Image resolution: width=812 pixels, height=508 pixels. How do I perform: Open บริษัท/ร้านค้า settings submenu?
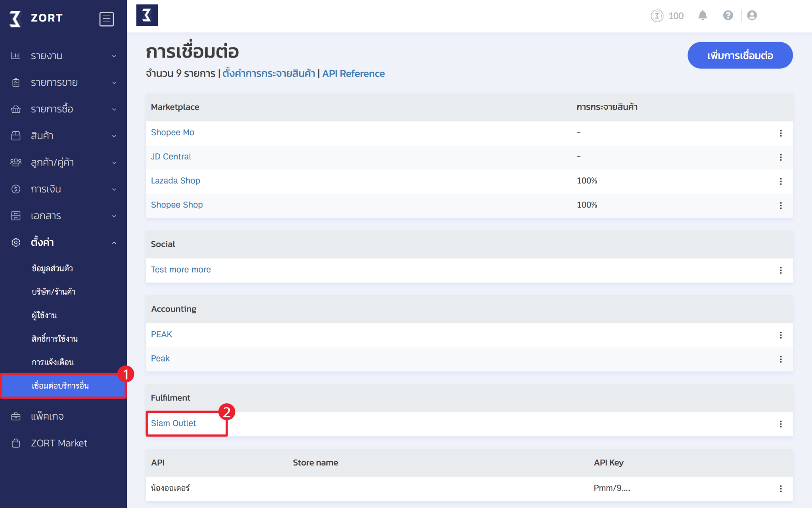[x=53, y=292]
